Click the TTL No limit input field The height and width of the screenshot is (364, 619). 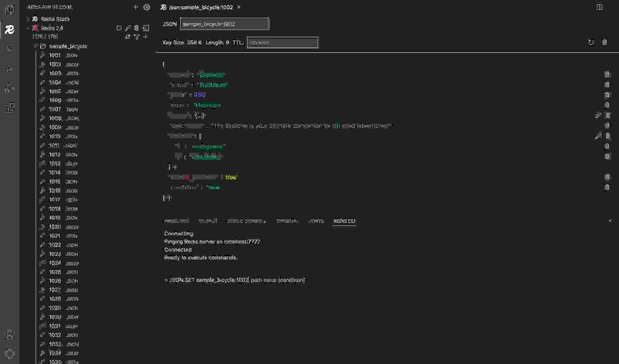pos(282,42)
